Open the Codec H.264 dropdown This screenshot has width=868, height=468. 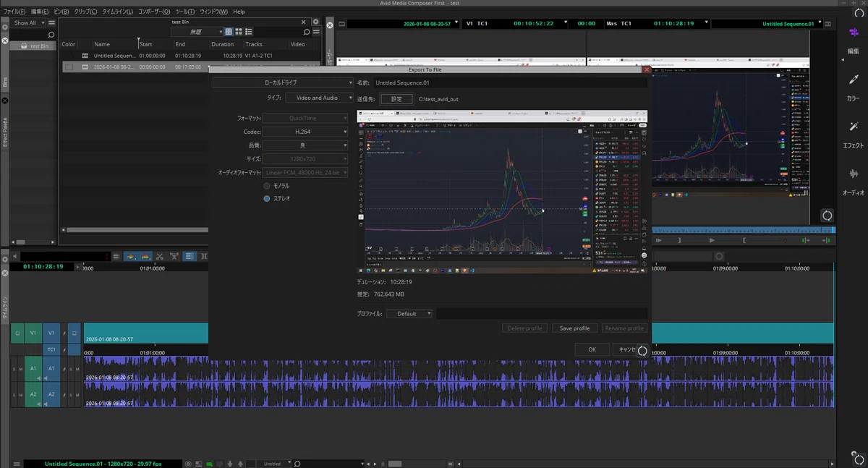pyautogui.click(x=305, y=132)
